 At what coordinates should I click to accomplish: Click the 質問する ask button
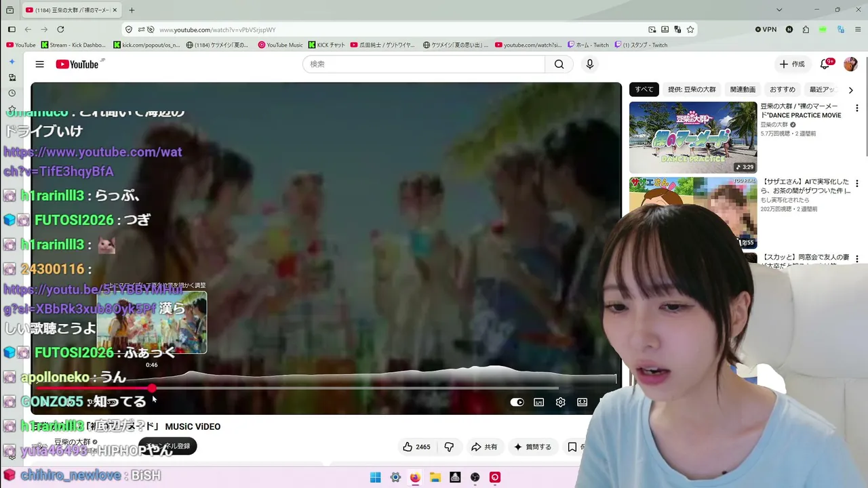(x=533, y=447)
